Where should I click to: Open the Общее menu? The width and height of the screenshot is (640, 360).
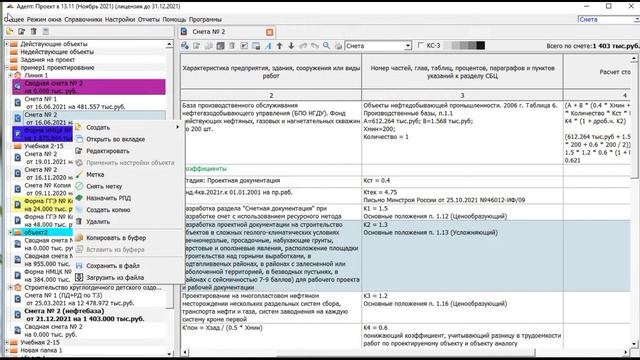pyautogui.click(x=14, y=19)
